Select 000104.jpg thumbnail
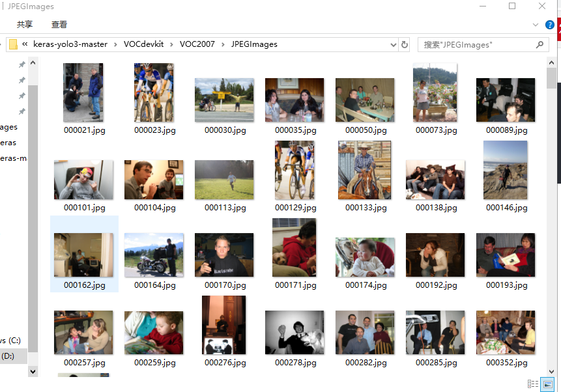The height and width of the screenshot is (392, 561). [154, 180]
